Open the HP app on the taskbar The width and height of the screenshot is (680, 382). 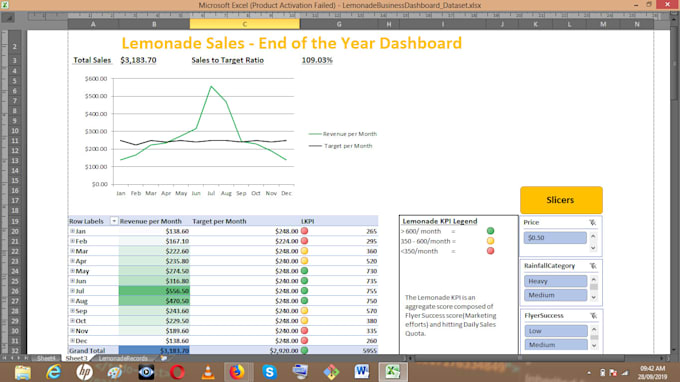click(x=85, y=372)
